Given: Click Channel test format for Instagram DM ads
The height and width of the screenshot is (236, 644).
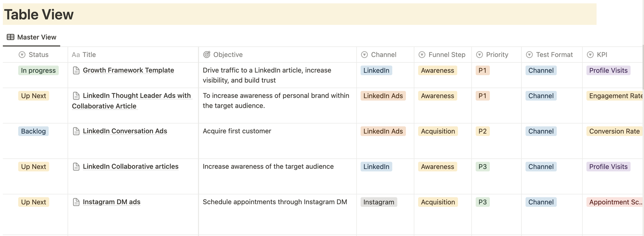Looking at the screenshot, I should click(541, 202).
